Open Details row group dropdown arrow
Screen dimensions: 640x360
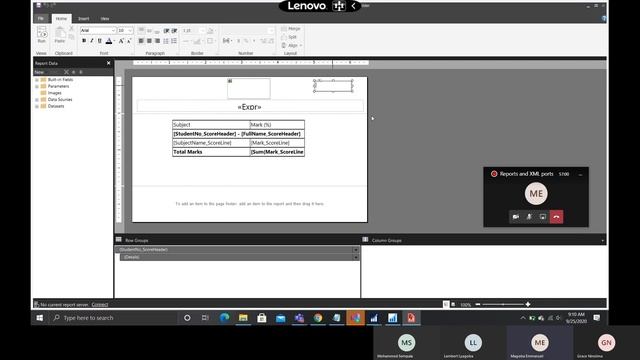(356, 257)
